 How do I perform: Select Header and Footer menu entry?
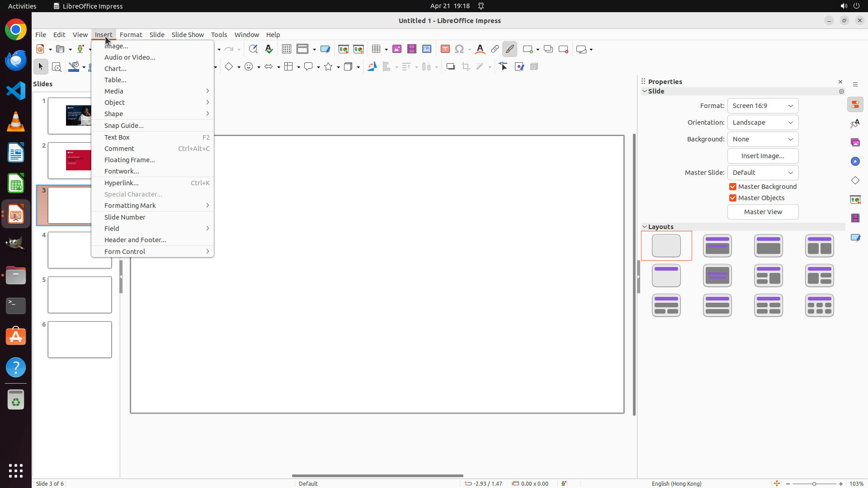[x=135, y=240]
